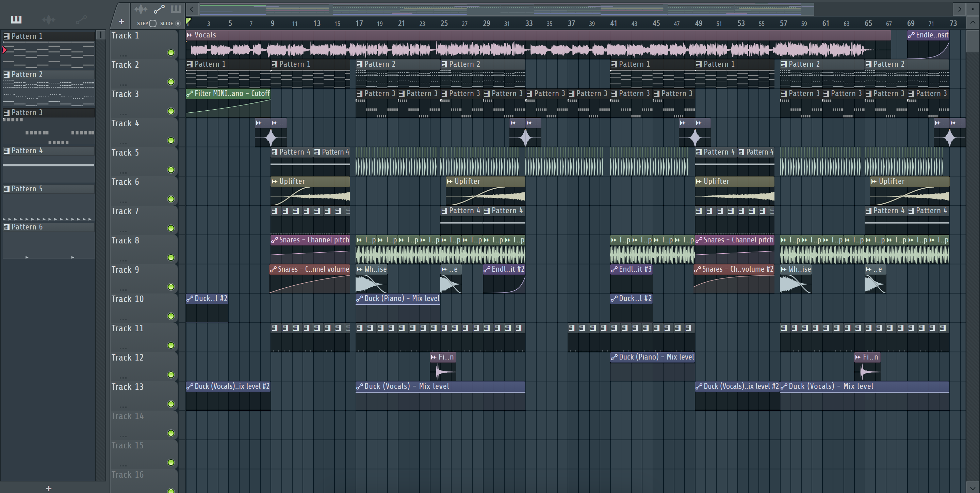
Task: Focus audio clips via waveform icon in playlist toolbar
Action: [141, 9]
